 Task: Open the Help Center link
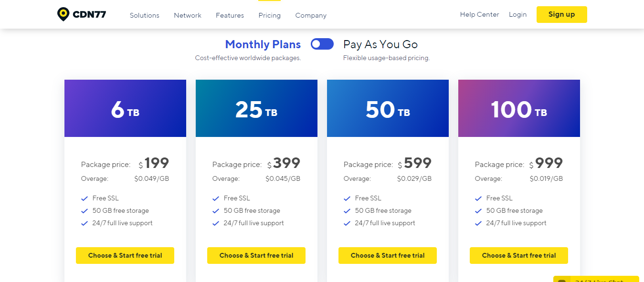479,14
